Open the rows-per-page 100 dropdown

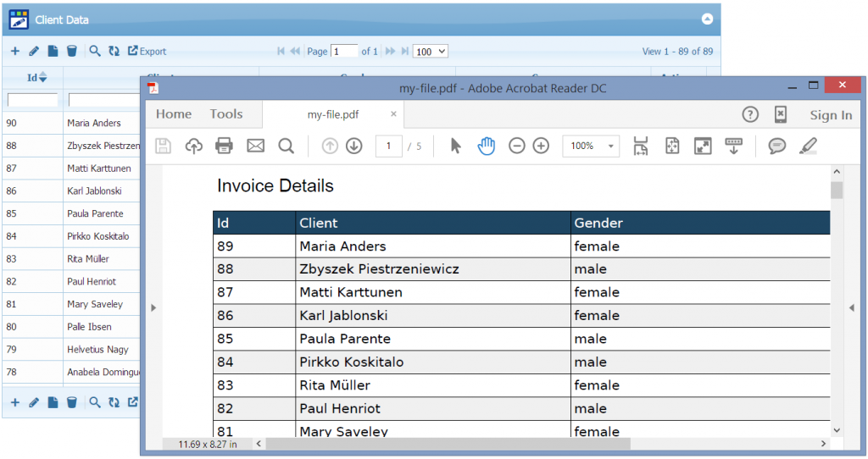click(430, 52)
